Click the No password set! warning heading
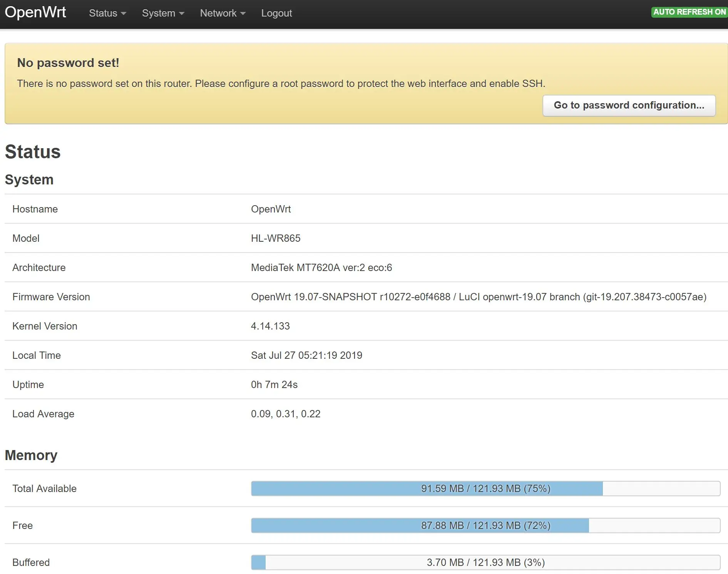 pos(68,63)
